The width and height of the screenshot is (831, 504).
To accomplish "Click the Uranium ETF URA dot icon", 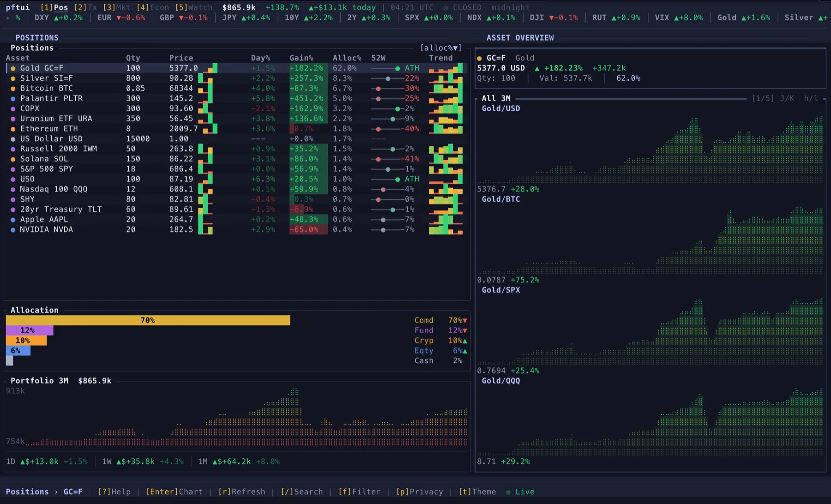I will pos(13,119).
